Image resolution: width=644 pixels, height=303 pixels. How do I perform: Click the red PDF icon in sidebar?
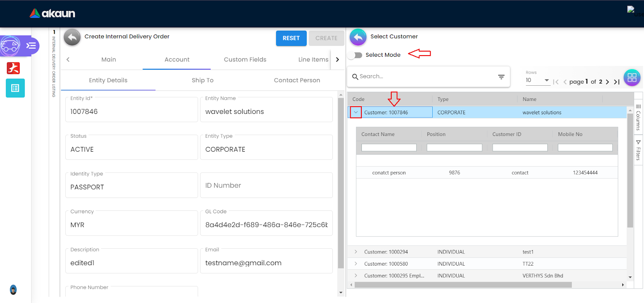[x=13, y=68]
